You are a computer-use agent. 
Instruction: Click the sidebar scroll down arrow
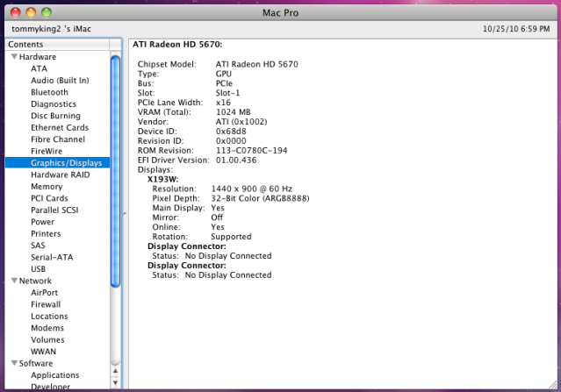pyautogui.click(x=116, y=384)
